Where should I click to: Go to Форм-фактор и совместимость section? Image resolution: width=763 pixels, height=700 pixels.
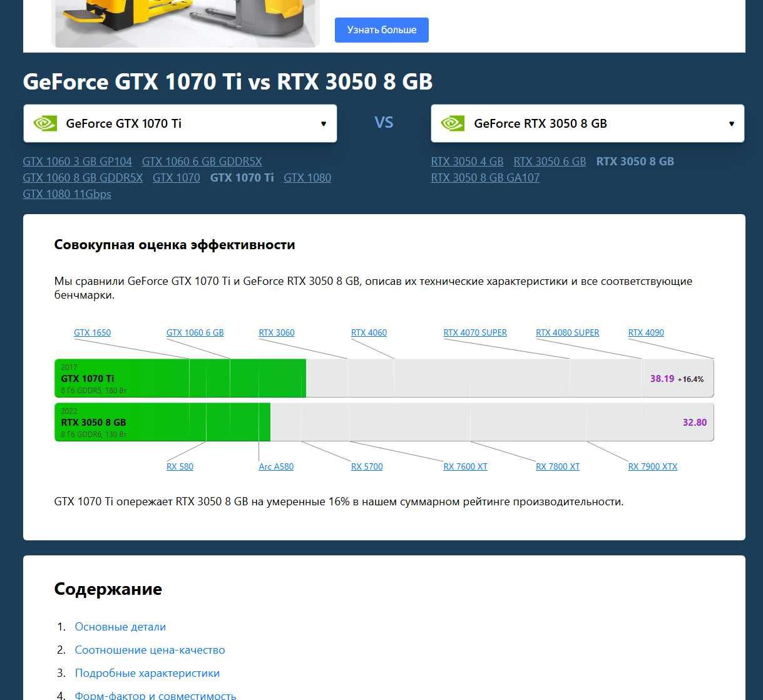(x=155, y=694)
